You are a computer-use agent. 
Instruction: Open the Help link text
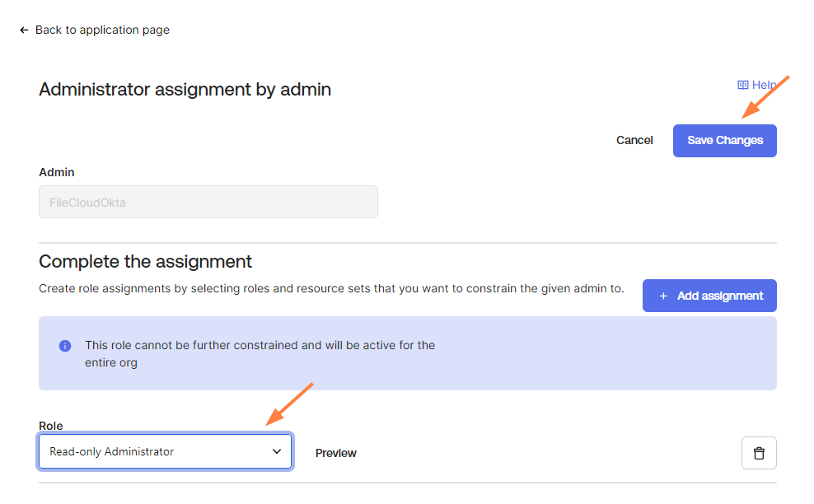(763, 85)
